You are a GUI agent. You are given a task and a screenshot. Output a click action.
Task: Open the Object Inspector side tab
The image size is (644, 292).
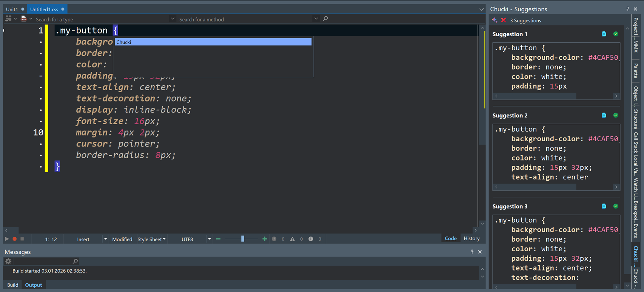coord(636,96)
